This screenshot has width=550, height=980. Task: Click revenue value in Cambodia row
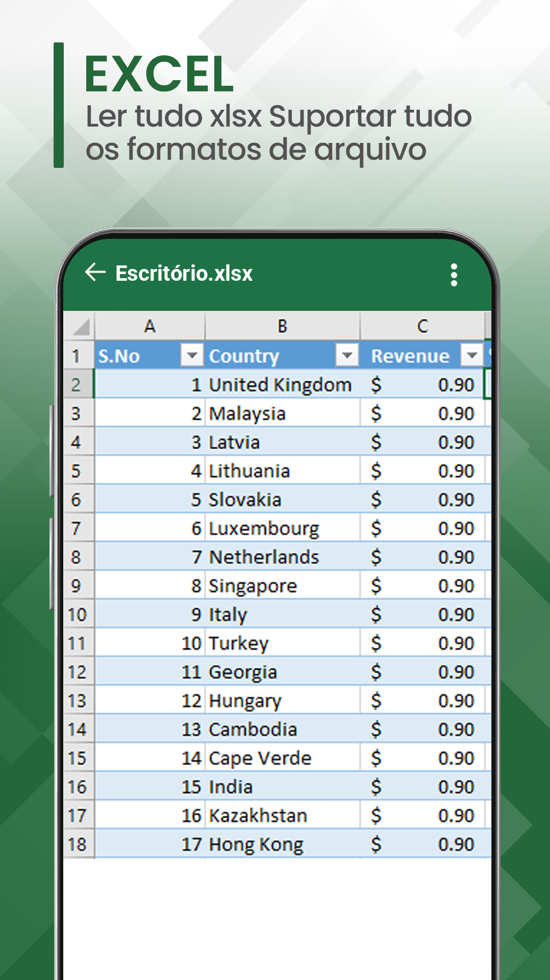[422, 729]
